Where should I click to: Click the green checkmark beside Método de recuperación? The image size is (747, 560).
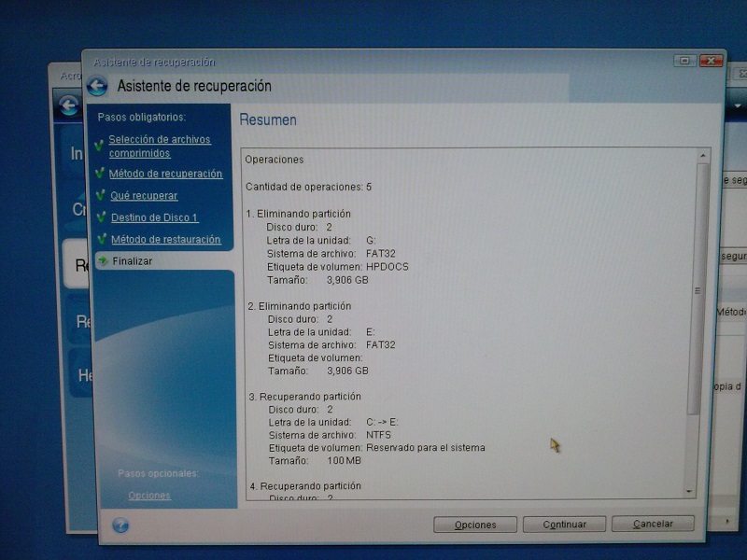coord(100,174)
